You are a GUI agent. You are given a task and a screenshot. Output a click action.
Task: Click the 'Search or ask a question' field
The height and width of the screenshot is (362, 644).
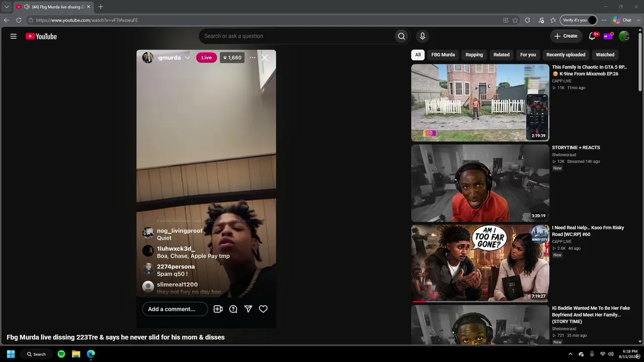(297, 36)
